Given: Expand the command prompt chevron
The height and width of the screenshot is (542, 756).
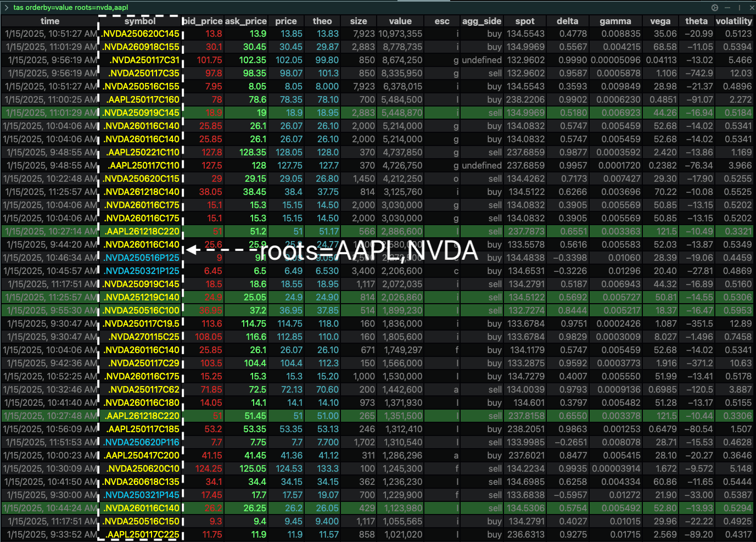Looking at the screenshot, I should coord(7,8).
